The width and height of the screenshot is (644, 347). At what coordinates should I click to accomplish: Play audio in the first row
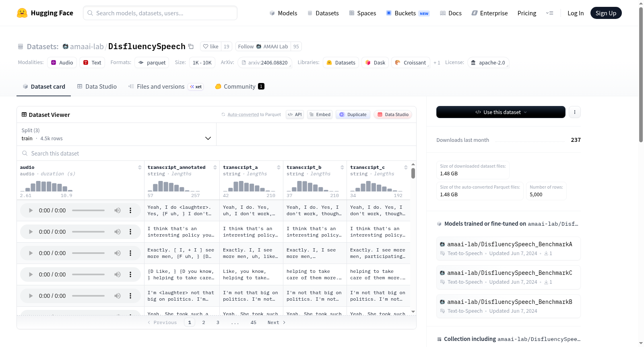[31, 210]
